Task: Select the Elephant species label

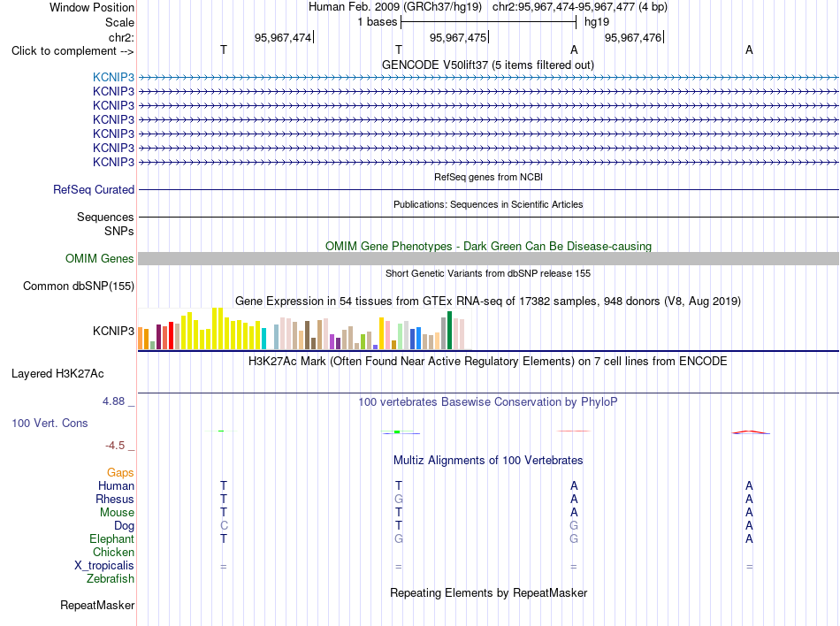Action: pyautogui.click(x=111, y=538)
